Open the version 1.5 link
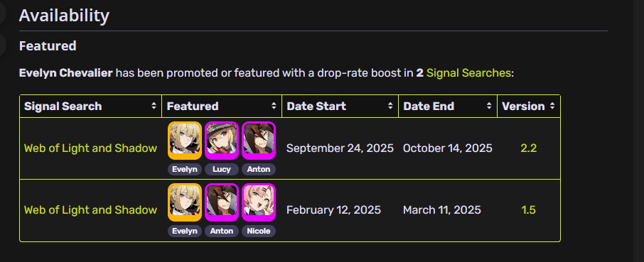 (529, 210)
